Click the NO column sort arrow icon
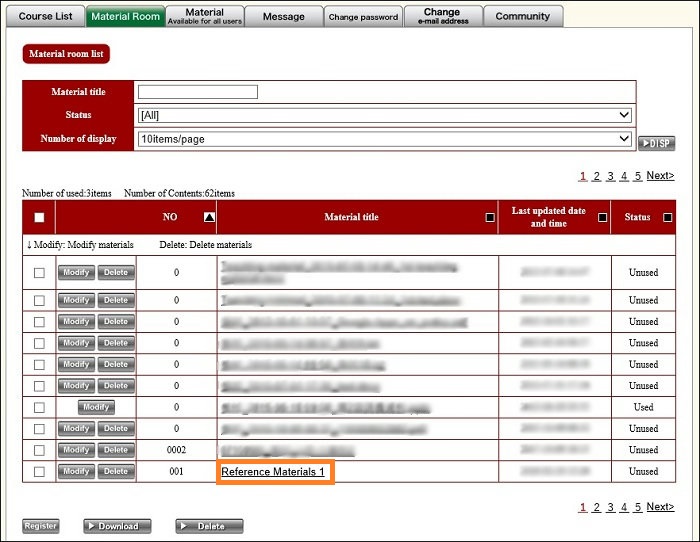This screenshot has height=542, width=700. coord(209,217)
